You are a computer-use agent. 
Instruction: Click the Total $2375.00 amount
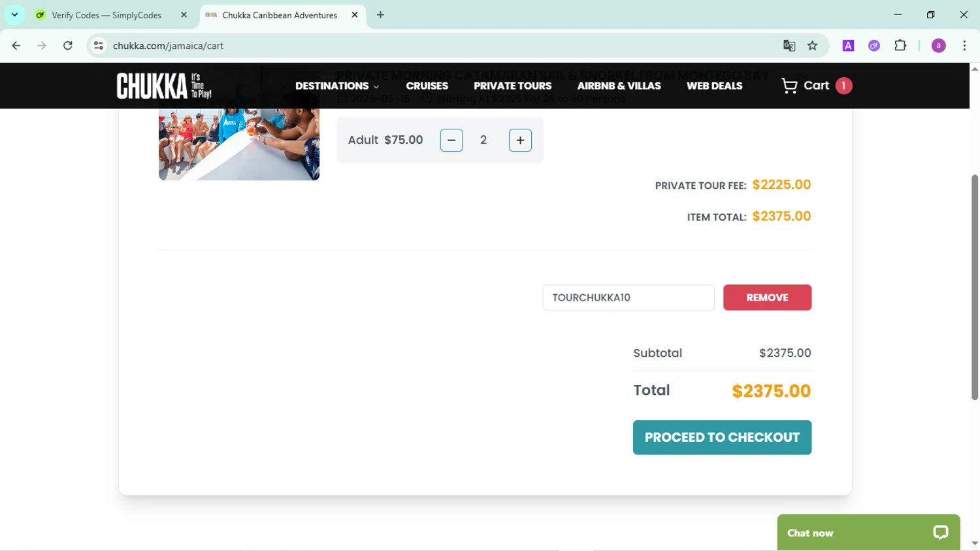(x=772, y=391)
